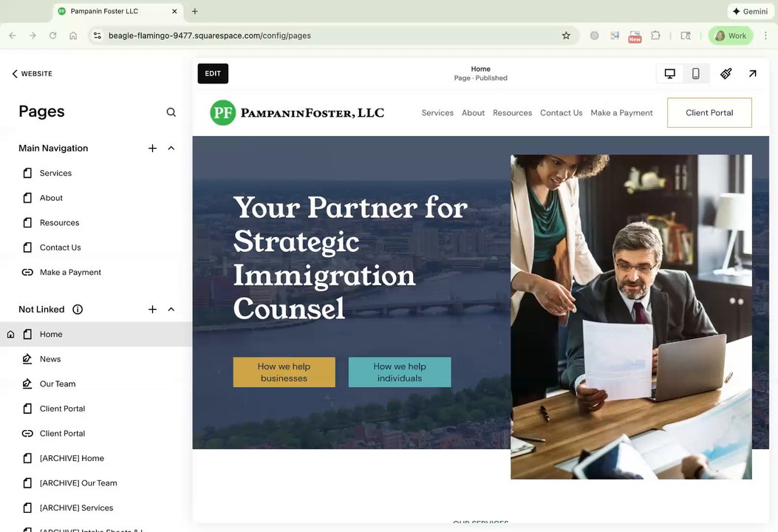Open site information icon in address bar

pyautogui.click(x=98, y=35)
